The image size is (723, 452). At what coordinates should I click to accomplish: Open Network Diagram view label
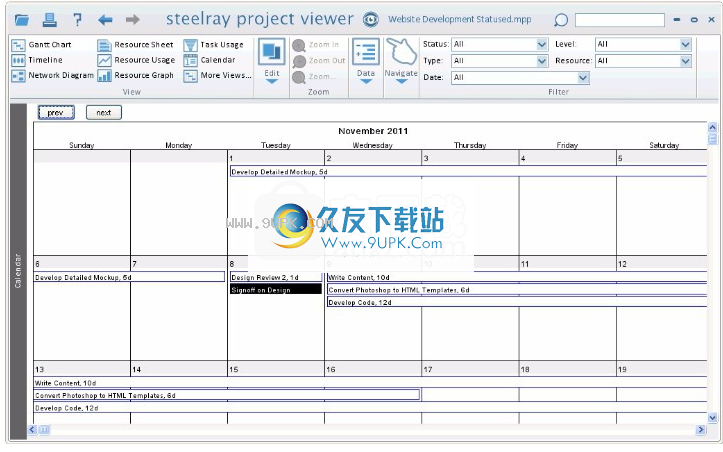61,75
